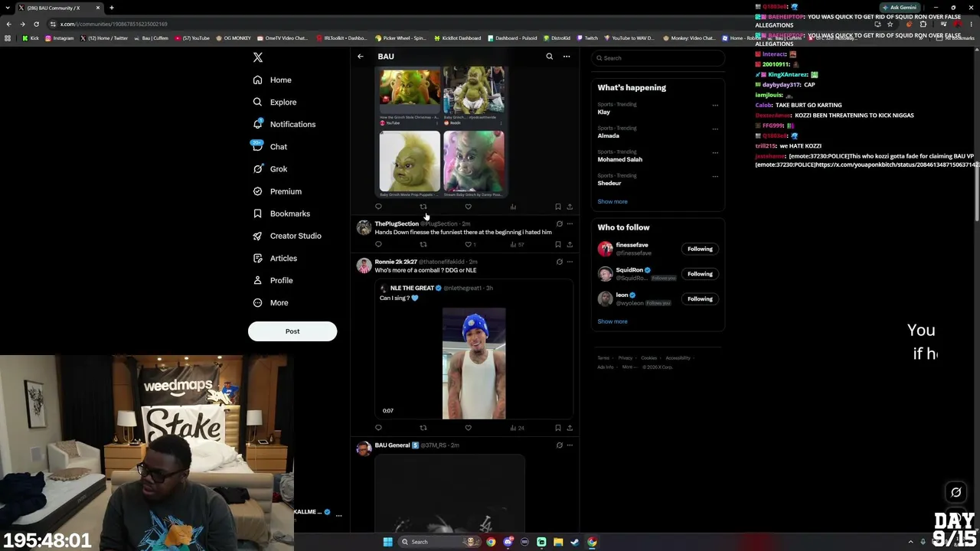Open the Windows Start menu

click(x=387, y=542)
